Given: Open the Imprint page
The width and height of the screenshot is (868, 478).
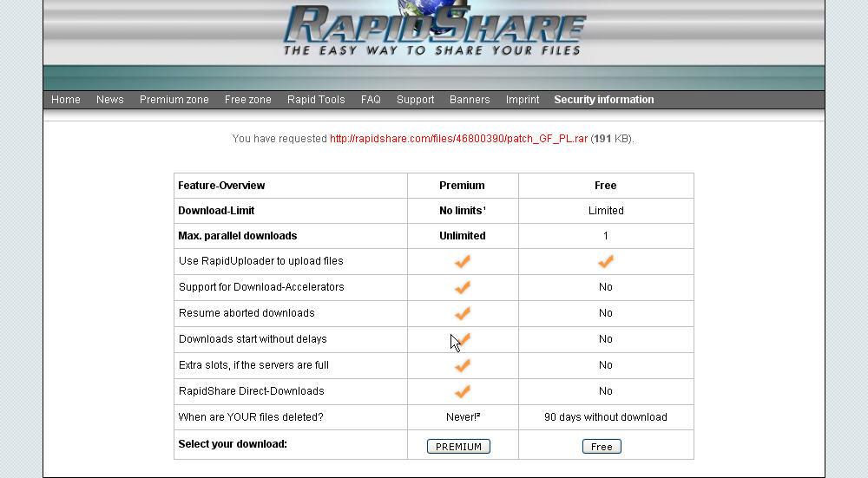Looking at the screenshot, I should [522, 100].
